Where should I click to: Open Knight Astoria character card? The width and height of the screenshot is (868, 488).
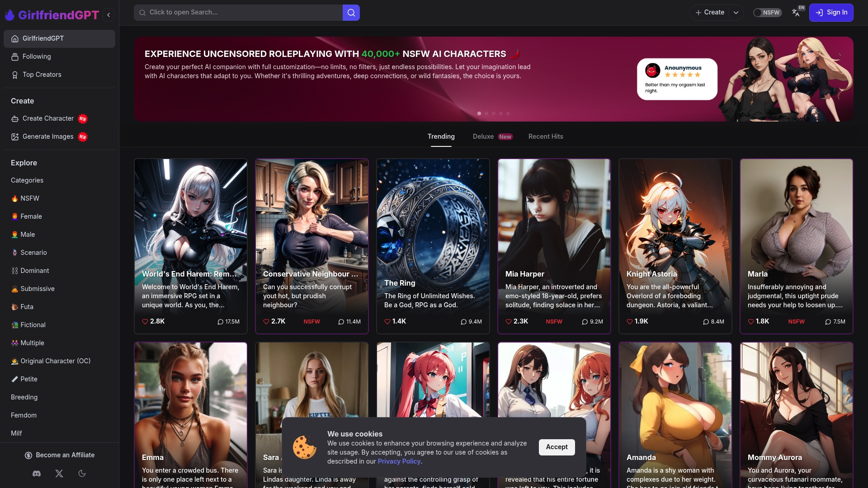point(675,246)
